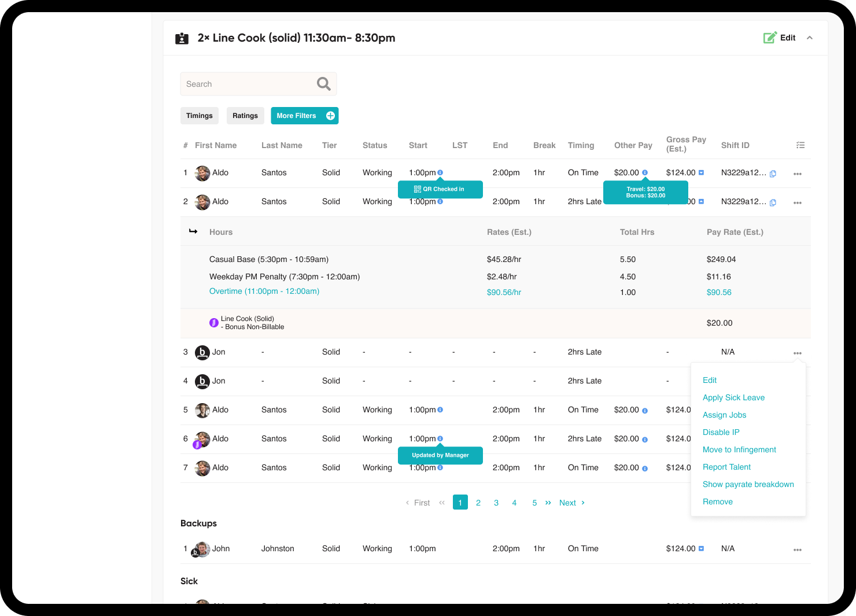Click the shift clipboard icon beside title
This screenshot has width=856, height=616.
[x=182, y=38]
